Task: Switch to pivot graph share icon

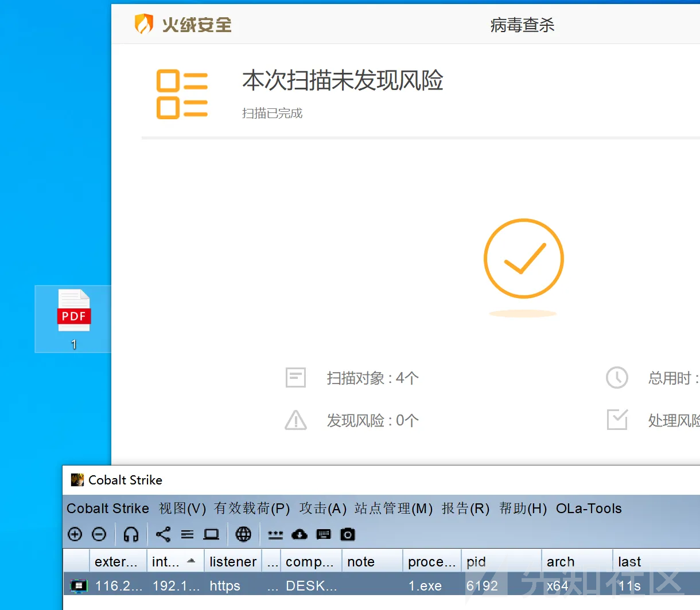Action: coord(163,534)
